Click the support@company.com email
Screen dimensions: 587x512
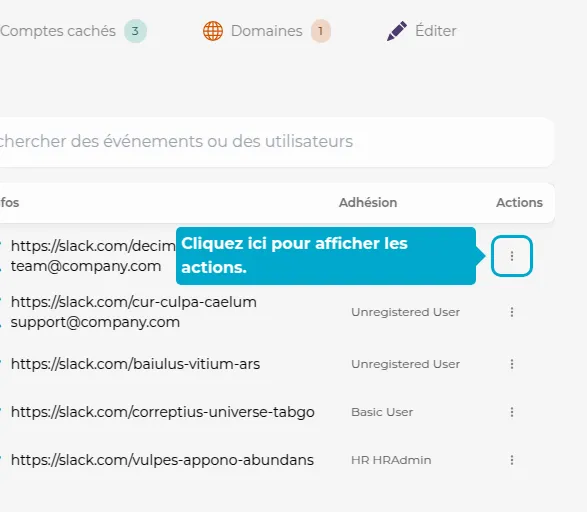(95, 322)
